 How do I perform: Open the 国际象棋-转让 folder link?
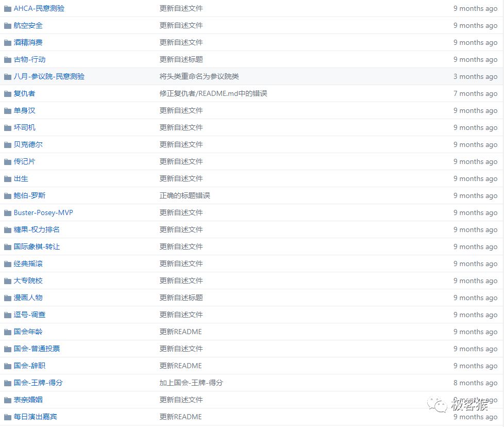click(37, 247)
